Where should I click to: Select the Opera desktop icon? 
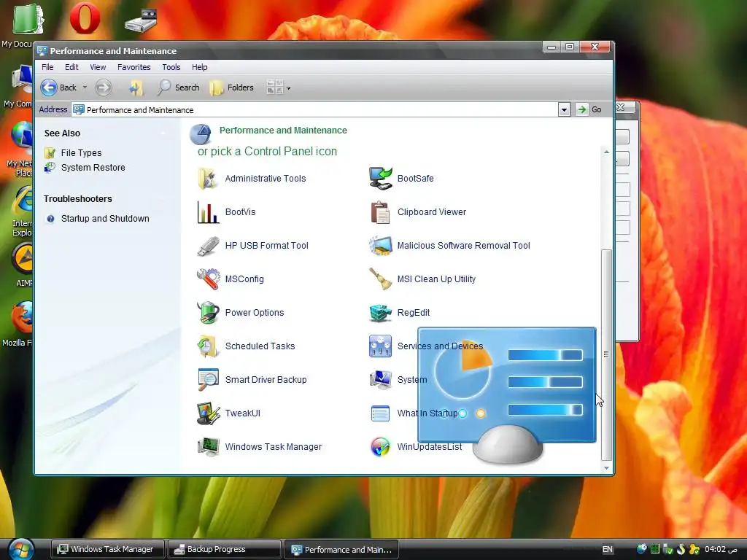[x=85, y=18]
